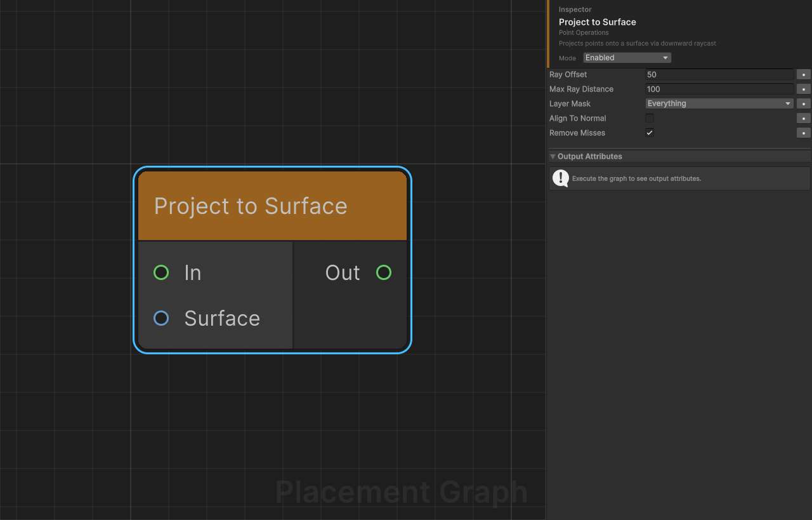Collapse the Output Attributes section
Screen dimensions: 812x520
553,156
